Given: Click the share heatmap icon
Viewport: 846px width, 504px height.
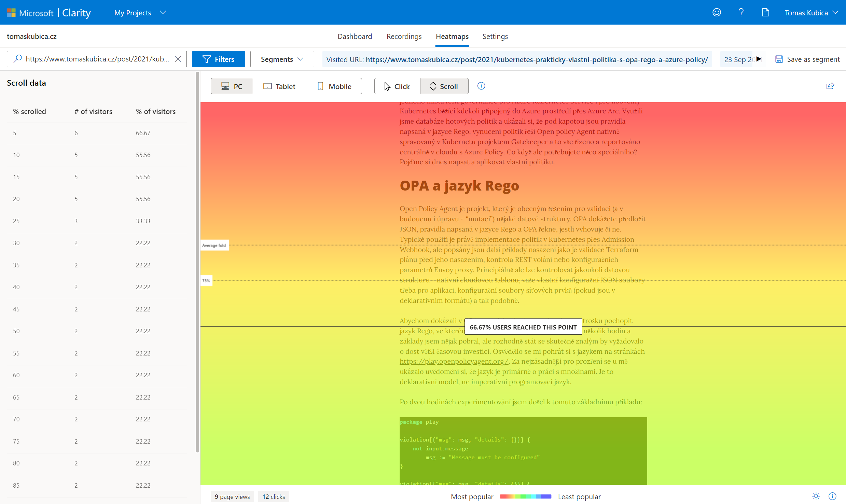Looking at the screenshot, I should coord(830,86).
